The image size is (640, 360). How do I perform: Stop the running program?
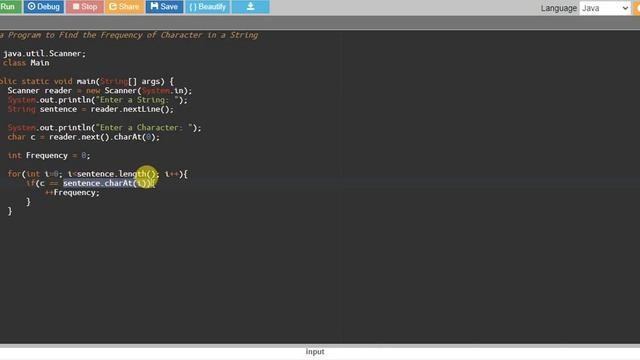click(x=85, y=7)
